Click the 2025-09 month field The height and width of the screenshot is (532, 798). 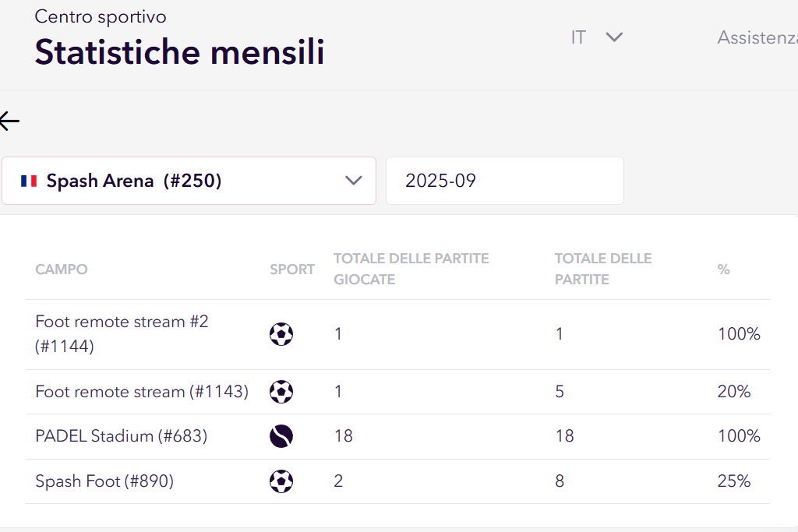click(504, 181)
